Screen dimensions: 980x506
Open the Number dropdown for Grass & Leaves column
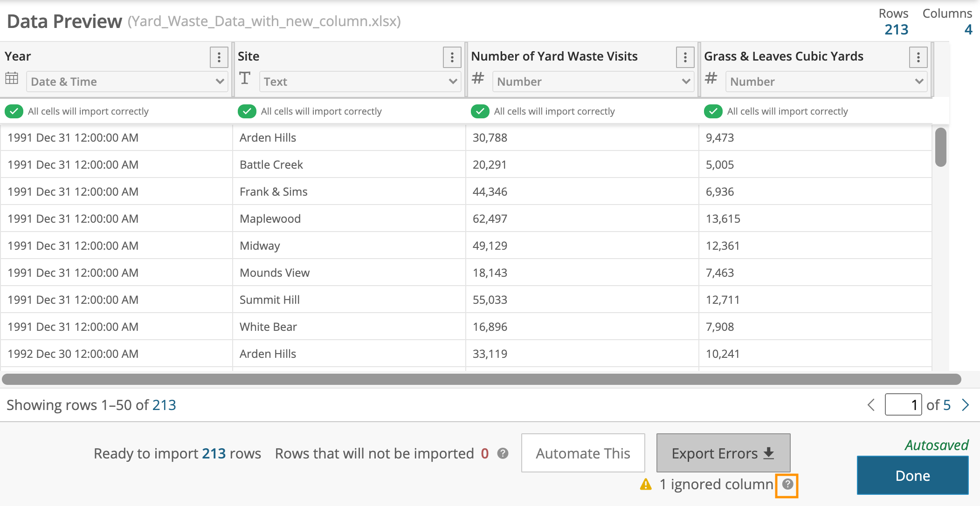[826, 82]
